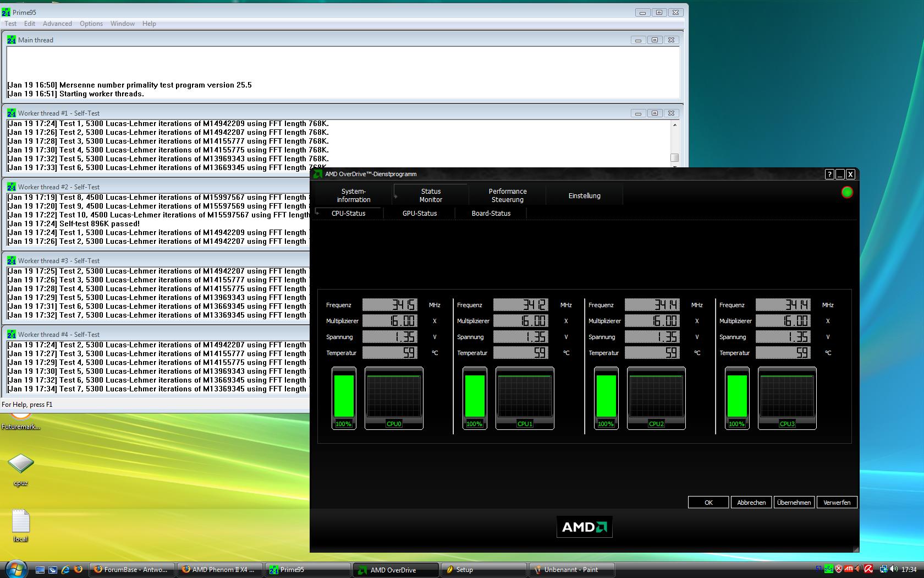Select the Status Monitor tab

tap(431, 195)
